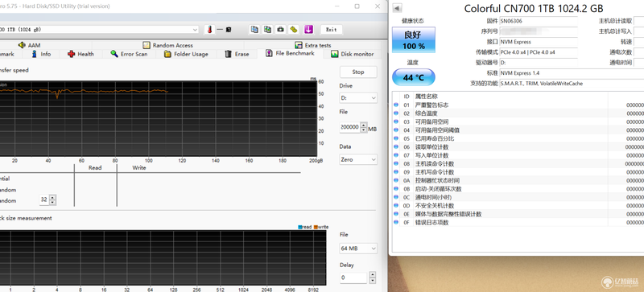Go back with the CrystalDiskInfo left arrow

point(397,8)
